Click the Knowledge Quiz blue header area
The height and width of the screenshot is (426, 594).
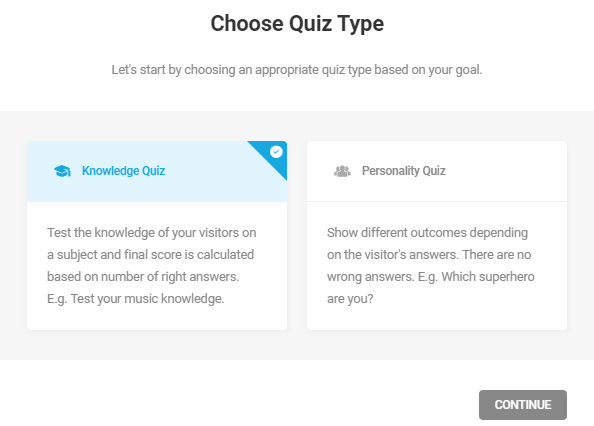point(157,171)
